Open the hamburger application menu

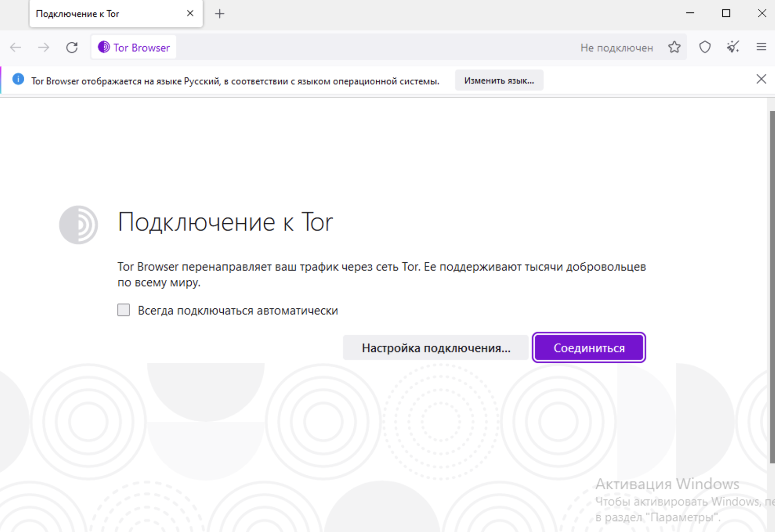761,47
